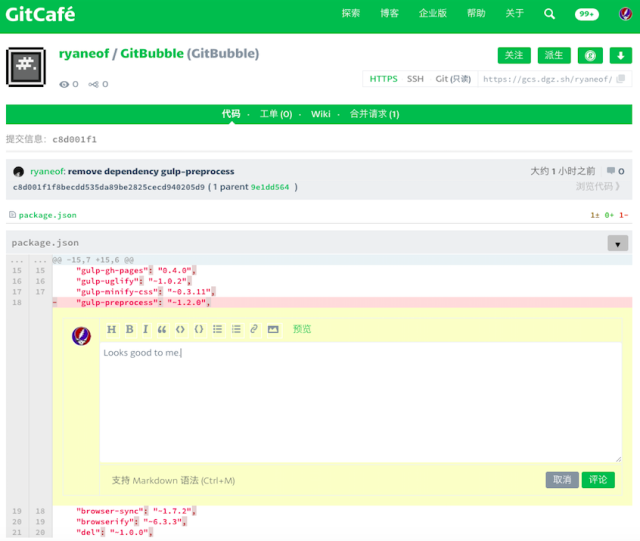Insert bulleted list icon

coord(218,329)
